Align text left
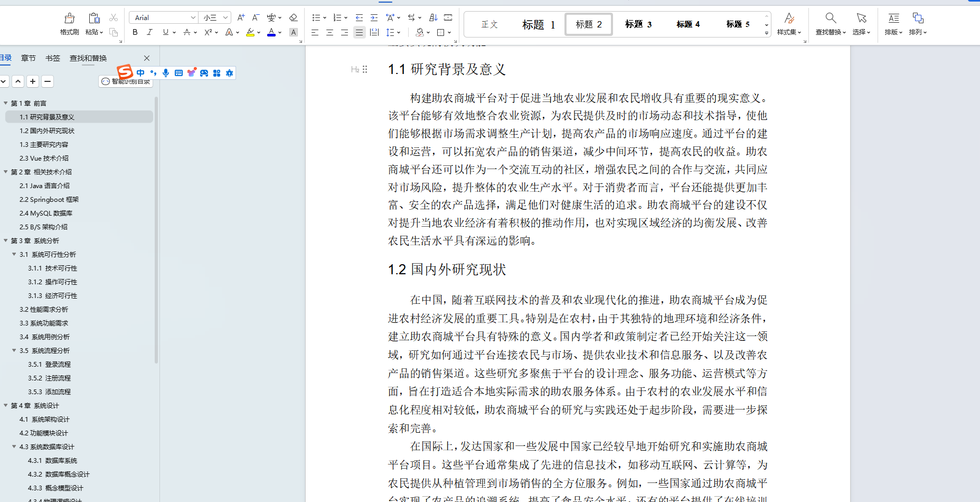Screen dimensions: 980x502 pyautogui.click(x=315, y=32)
